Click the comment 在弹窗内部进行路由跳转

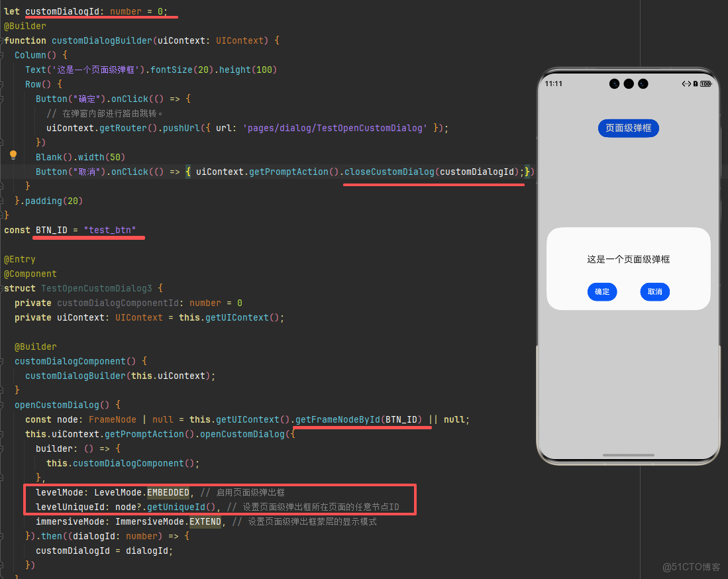pos(105,114)
